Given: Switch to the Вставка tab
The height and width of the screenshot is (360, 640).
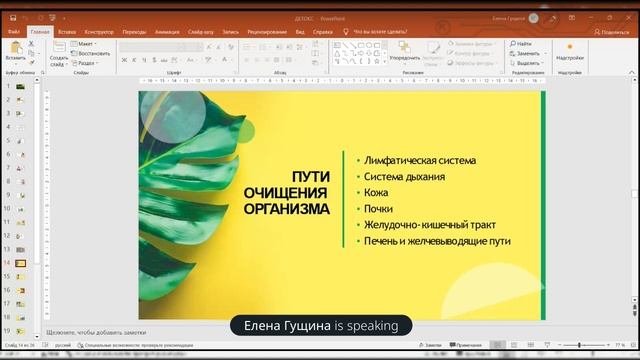Looking at the screenshot, I should 67,32.
